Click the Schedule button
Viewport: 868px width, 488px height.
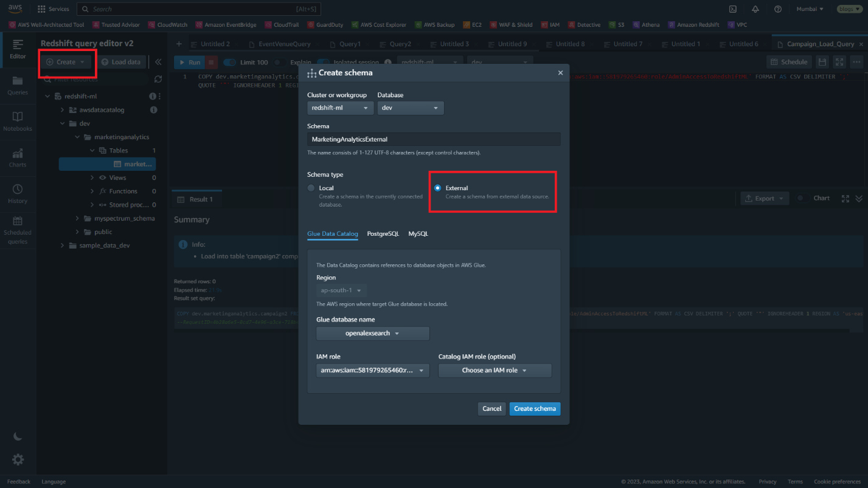[788, 62]
